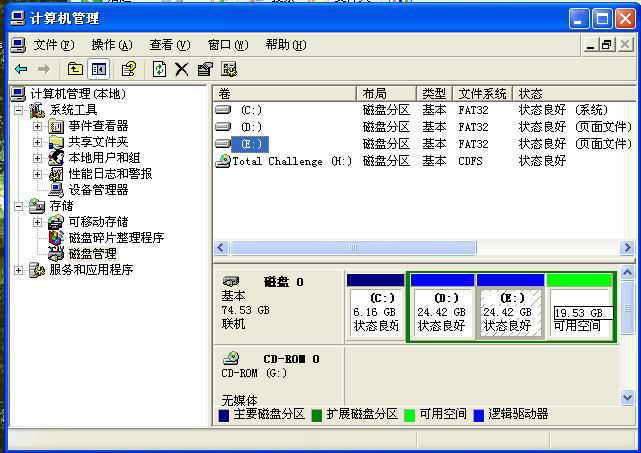Click the help question mark toolbar icon
Image resolution: width=641 pixels, height=453 pixels.
pyautogui.click(x=128, y=69)
